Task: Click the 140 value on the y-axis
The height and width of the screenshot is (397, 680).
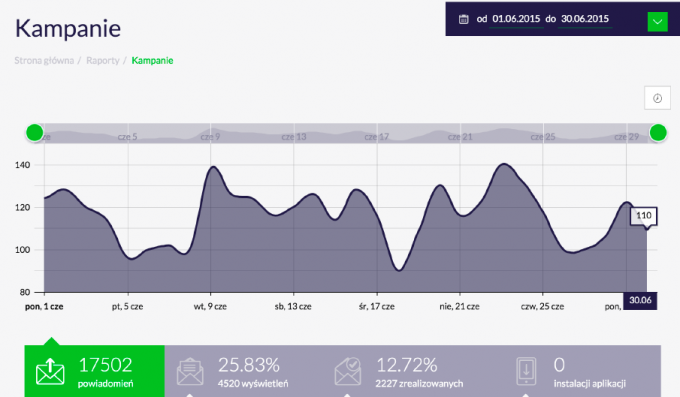Action: 22,165
